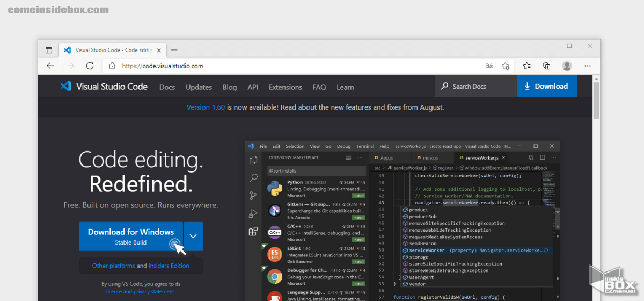Viewport: 644px width, 301px height.
Task: Open license and privacy statement link
Action: [141, 291]
